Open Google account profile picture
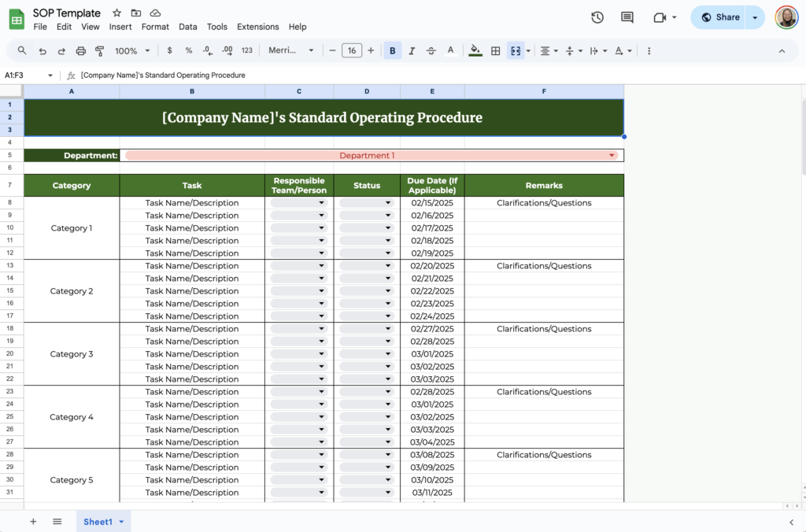The height and width of the screenshot is (532, 806). pos(786,17)
